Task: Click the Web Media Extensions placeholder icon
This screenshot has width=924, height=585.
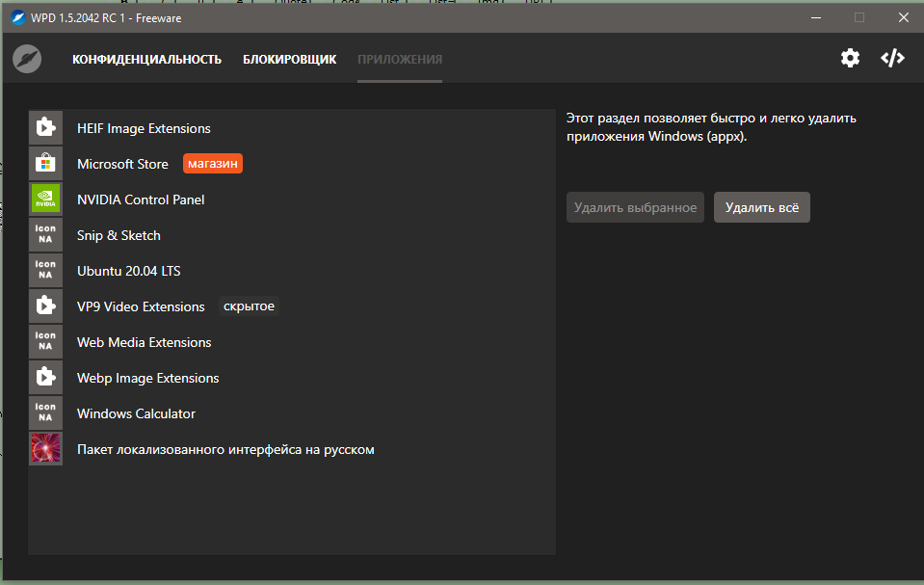Action: 45,342
